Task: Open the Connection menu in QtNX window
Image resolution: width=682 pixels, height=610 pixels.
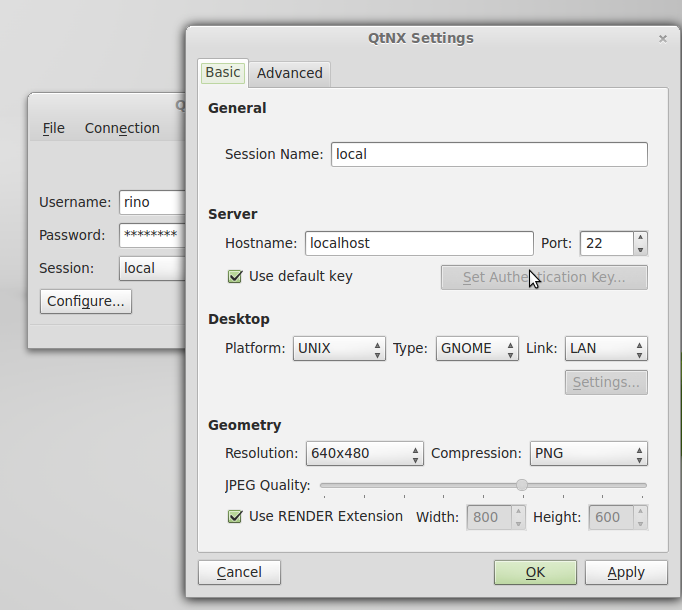Action: pyautogui.click(x=122, y=128)
